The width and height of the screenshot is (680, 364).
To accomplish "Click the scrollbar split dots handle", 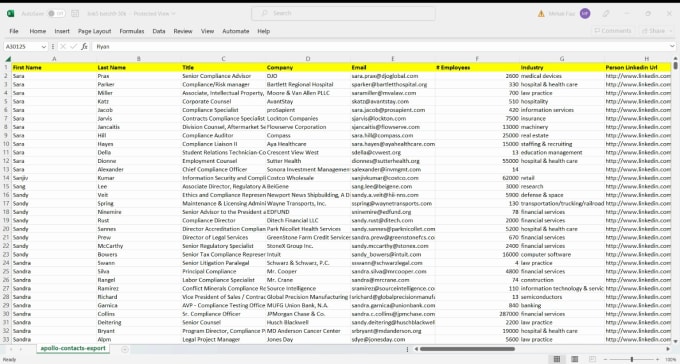I will (x=407, y=349).
